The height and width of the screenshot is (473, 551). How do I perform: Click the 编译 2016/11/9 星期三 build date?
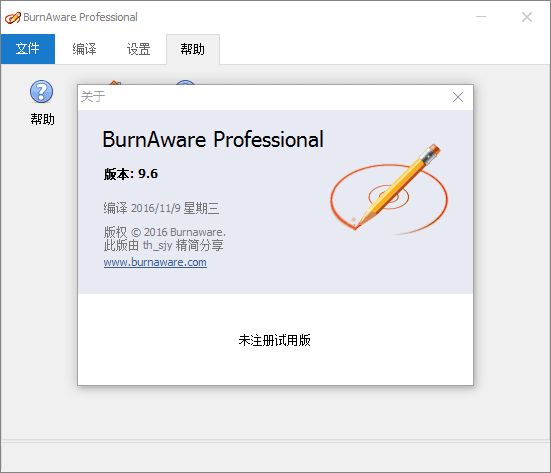[161, 208]
